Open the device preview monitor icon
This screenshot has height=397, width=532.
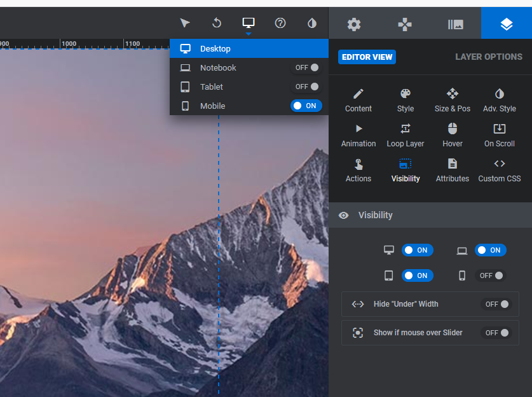(x=249, y=23)
